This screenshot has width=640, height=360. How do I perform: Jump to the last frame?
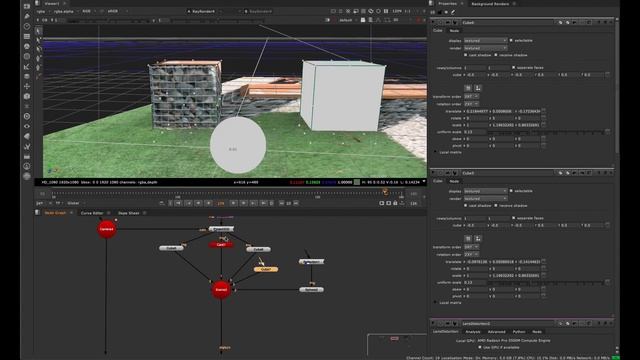click(263, 203)
